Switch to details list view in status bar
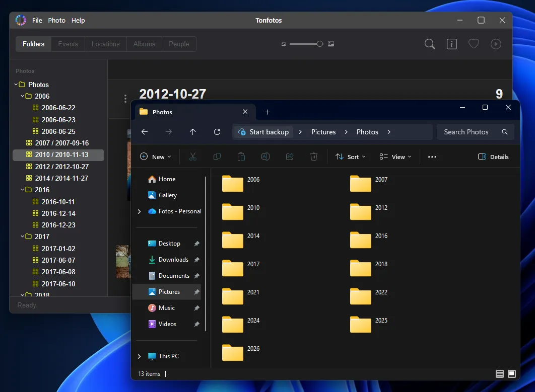The height and width of the screenshot is (392, 535). pos(500,374)
